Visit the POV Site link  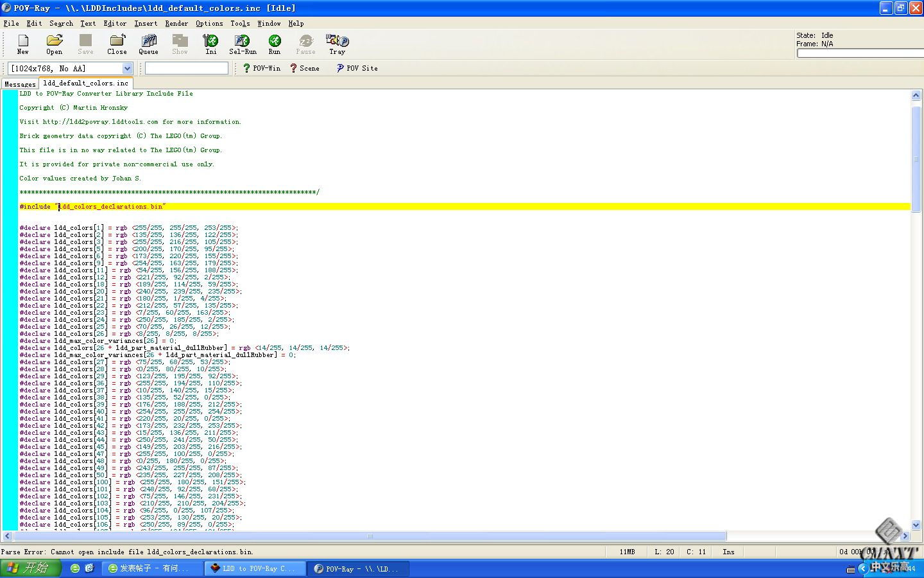pyautogui.click(x=357, y=68)
